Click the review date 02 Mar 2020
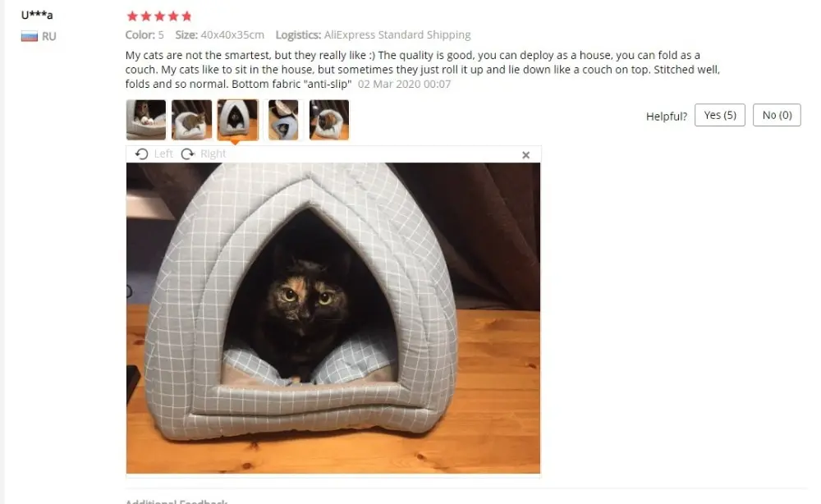The image size is (821, 504). [404, 85]
